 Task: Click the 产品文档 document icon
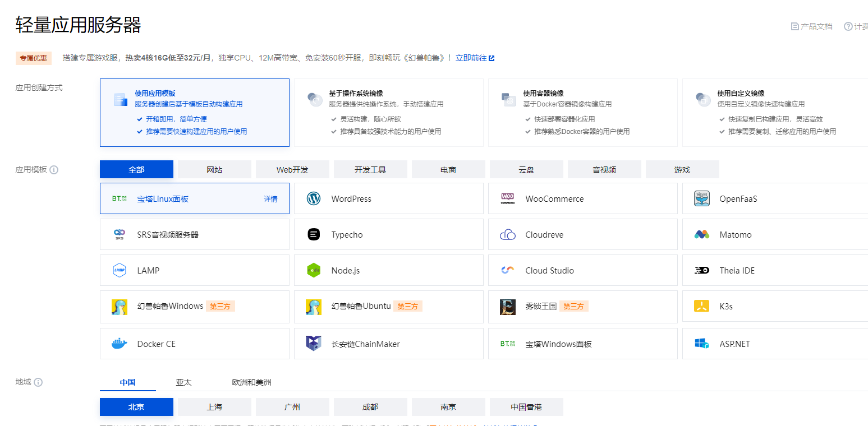pyautogui.click(x=794, y=26)
